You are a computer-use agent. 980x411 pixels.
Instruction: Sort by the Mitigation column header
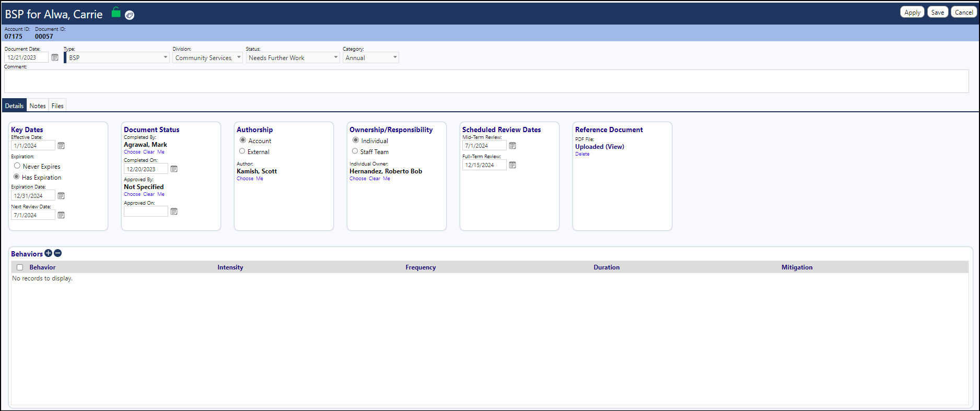pos(797,267)
